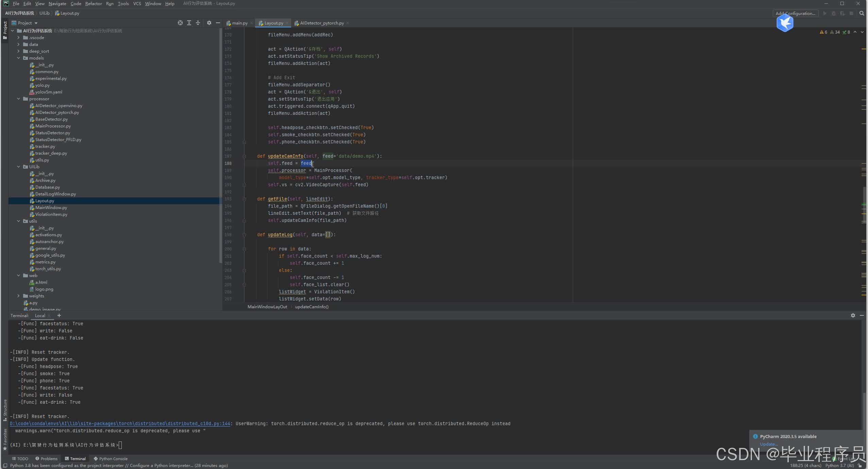Open terminal panel settings gear
This screenshot has height=469, width=868.
point(853,315)
